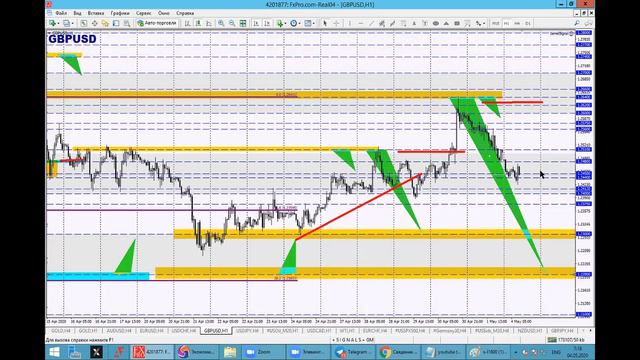Show the Data Window icon
This screenshot has width=640, height=360.
pyautogui.click(x=94, y=23)
